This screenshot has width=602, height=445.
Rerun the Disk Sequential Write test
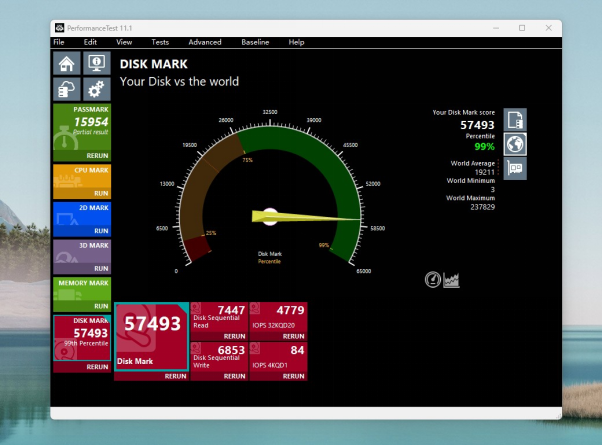coord(234,376)
